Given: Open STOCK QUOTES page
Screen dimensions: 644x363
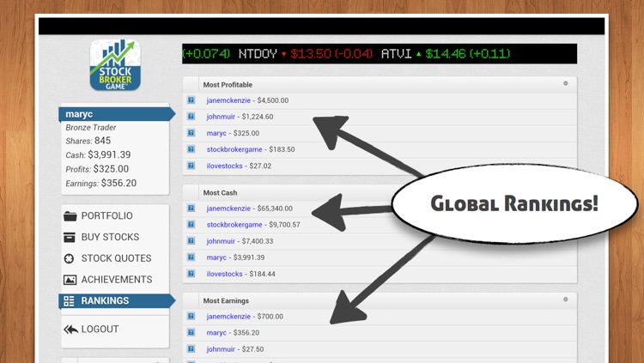Looking at the screenshot, I should point(116,258).
